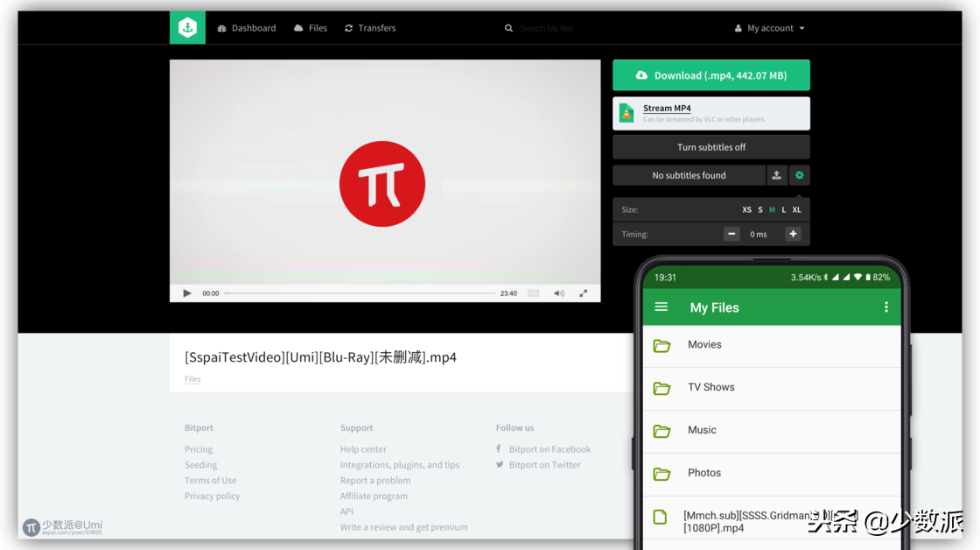Toggle the subtitle settings gear
The height and width of the screenshot is (550, 980).
[x=800, y=175]
